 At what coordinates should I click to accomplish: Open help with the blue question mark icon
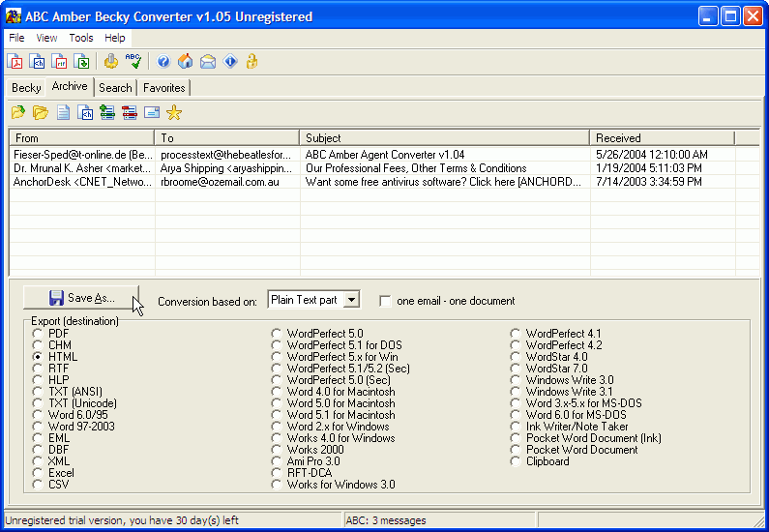pos(163,61)
